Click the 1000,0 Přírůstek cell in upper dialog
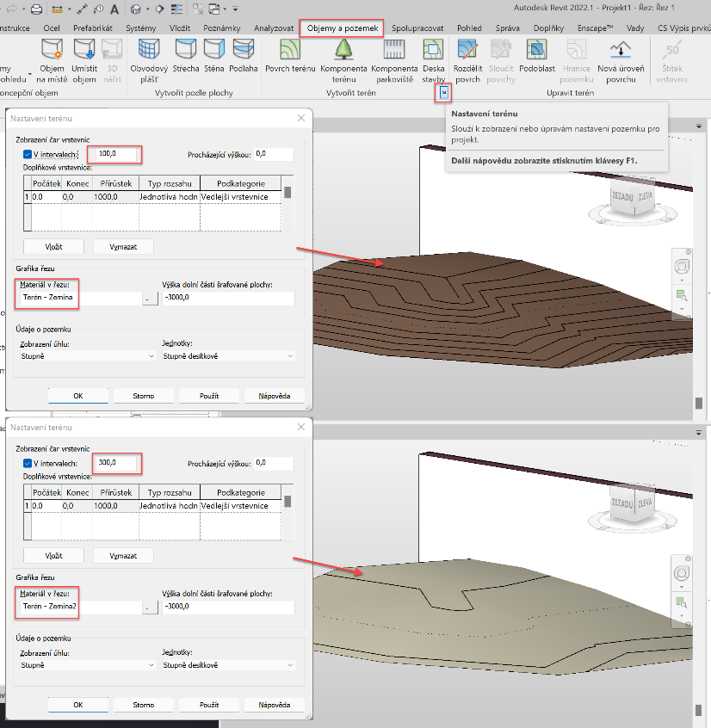Viewport: 711px width, 728px height. pos(115,197)
